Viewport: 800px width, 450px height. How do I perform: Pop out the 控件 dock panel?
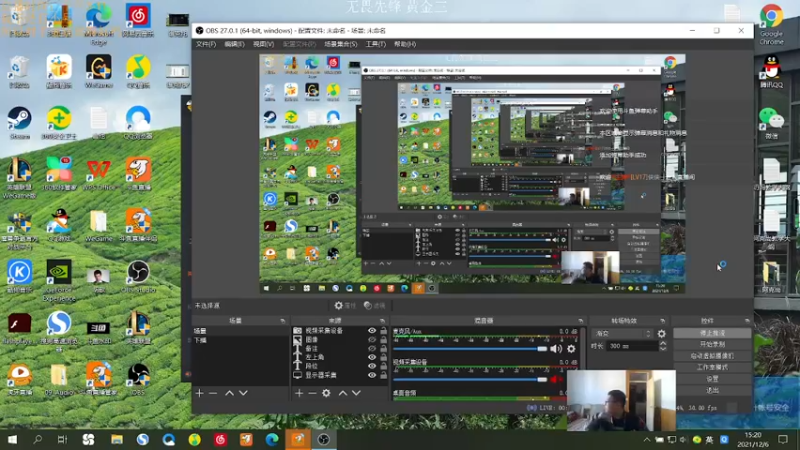pyautogui.click(x=747, y=321)
